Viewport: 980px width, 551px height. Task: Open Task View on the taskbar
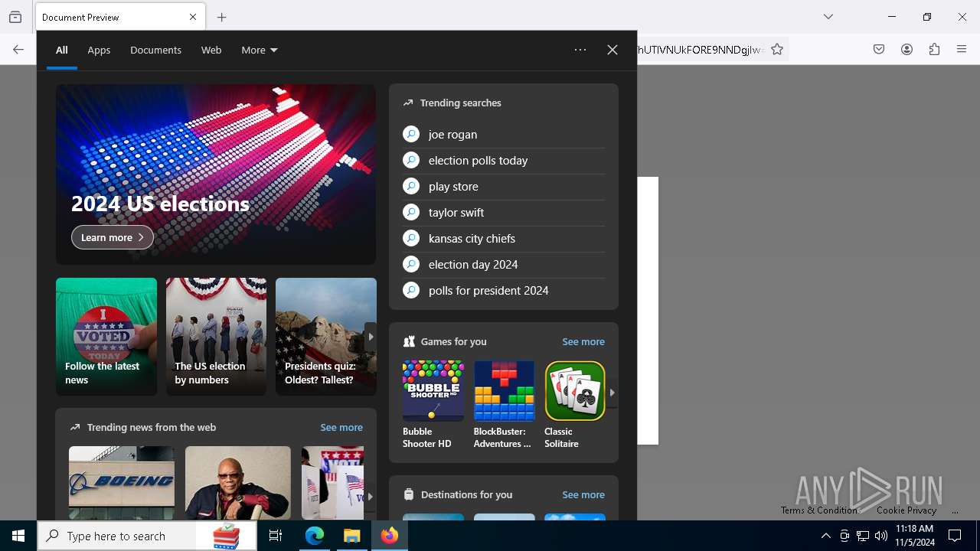[x=276, y=536]
